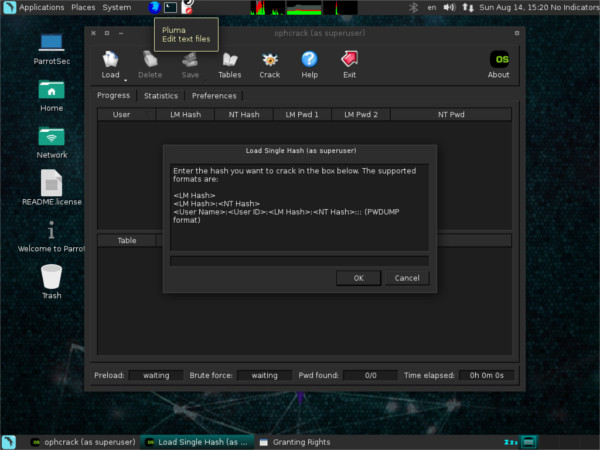This screenshot has width=600, height=450.
Task: Click the Pwd found 0/0 field
Action: coord(370,375)
